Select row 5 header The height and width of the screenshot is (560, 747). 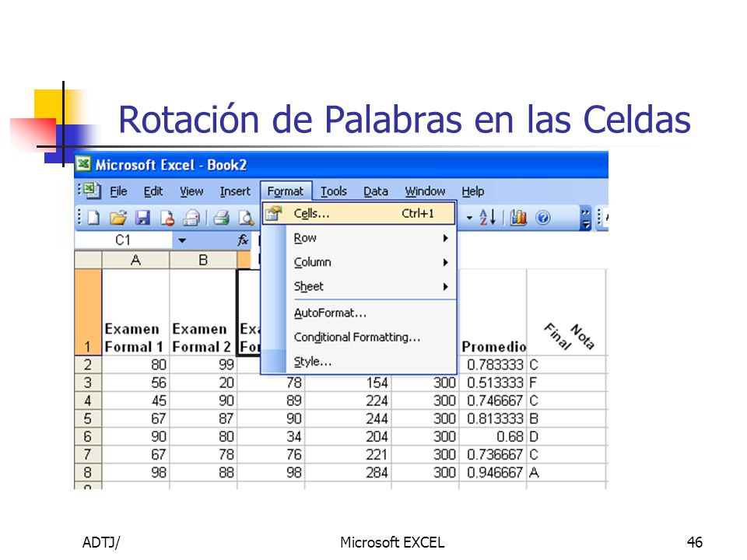(x=88, y=418)
